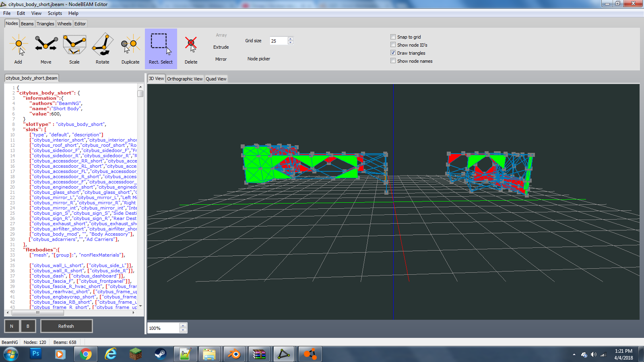
Task: Open the Edit menu
Action: [21, 13]
